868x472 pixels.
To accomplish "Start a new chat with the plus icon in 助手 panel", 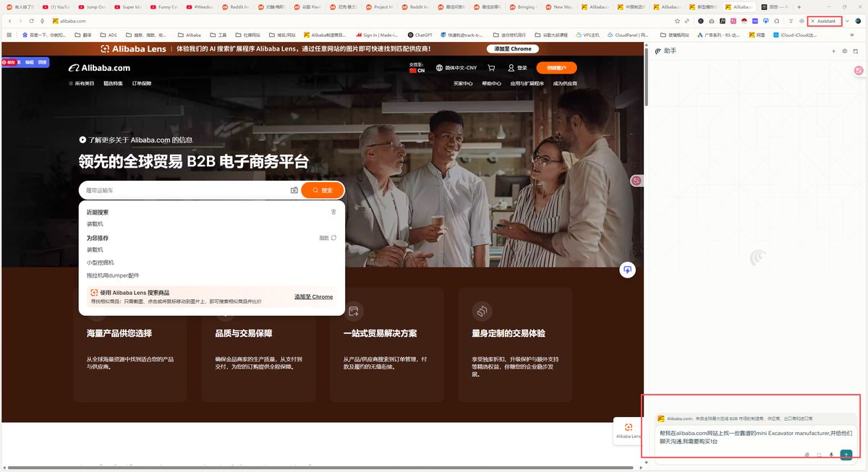I will 833,51.
